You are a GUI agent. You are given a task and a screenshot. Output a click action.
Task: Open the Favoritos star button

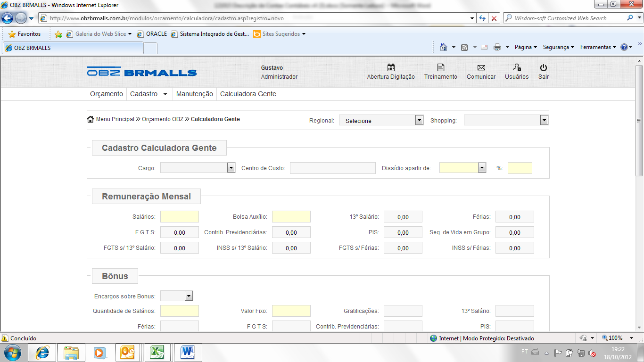tap(25, 34)
